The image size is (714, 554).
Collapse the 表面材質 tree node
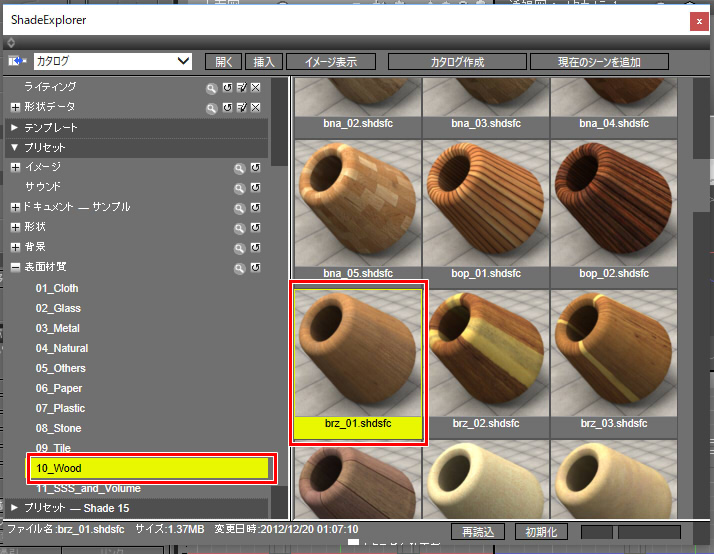coord(15,267)
